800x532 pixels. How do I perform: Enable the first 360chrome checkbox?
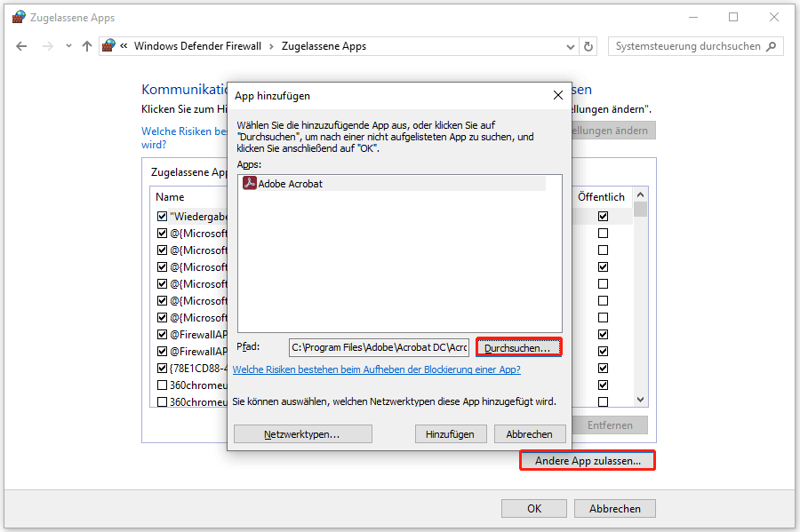(x=162, y=385)
